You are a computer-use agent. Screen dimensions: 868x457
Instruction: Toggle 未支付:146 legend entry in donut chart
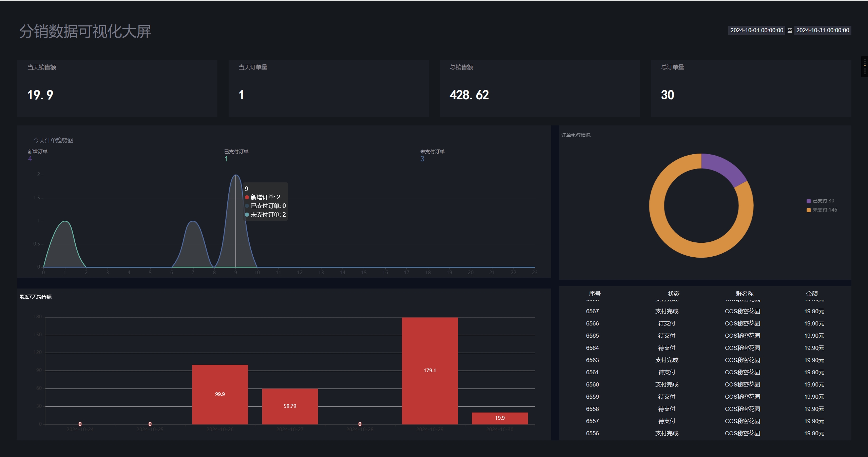(825, 210)
